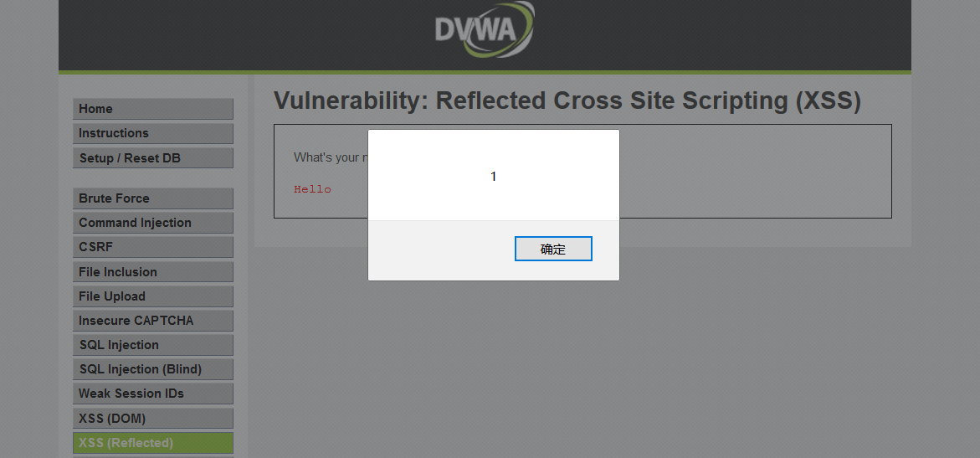The image size is (980, 458).
Task: Go to the SQL Injection module
Action: pyautogui.click(x=153, y=345)
